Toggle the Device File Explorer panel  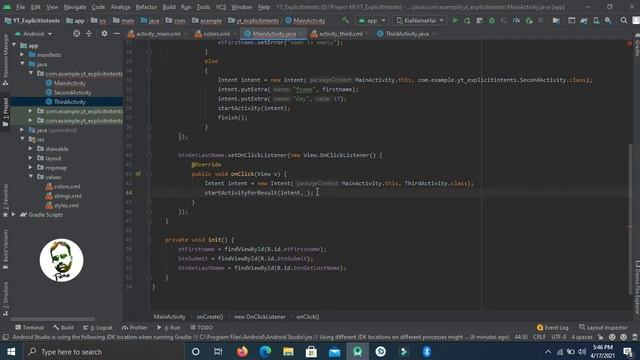[x=636, y=288]
